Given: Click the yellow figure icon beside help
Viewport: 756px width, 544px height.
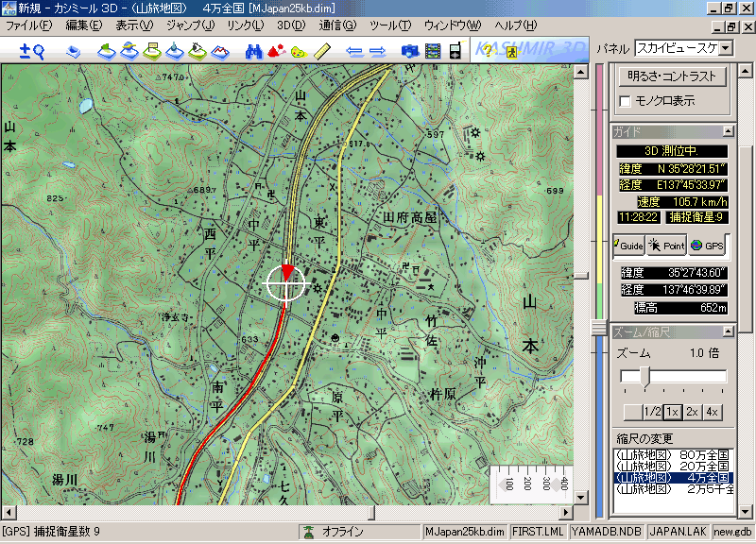Looking at the screenshot, I should tap(511, 52).
